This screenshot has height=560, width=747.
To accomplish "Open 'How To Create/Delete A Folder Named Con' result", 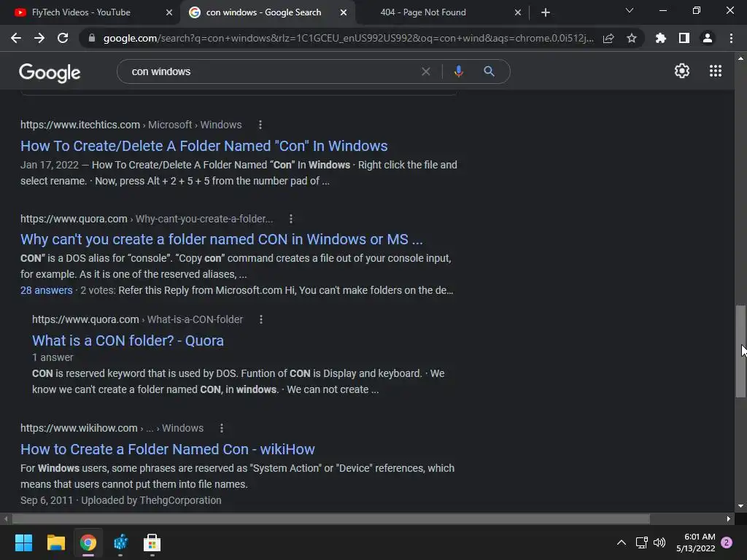I will tap(204, 146).
